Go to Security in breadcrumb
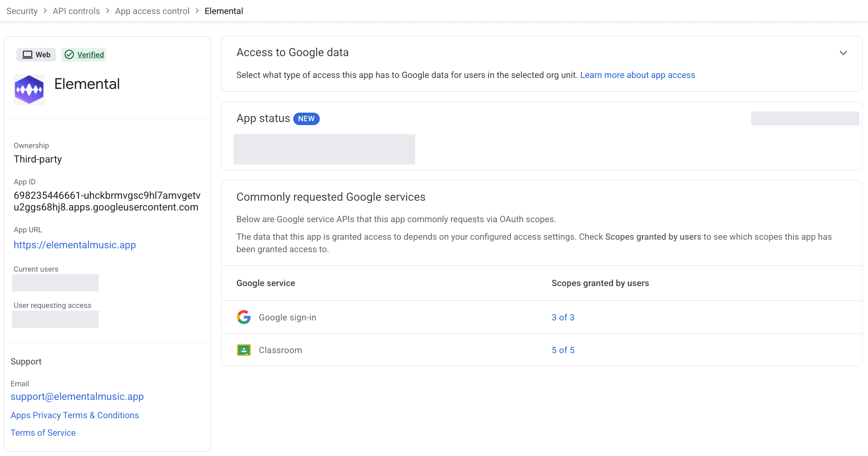Image resolution: width=868 pixels, height=456 pixels. (22, 11)
